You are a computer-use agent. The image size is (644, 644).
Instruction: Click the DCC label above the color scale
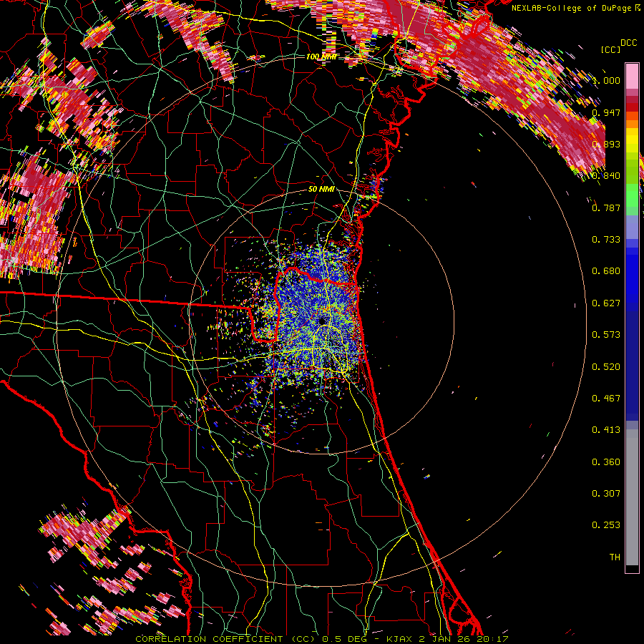[628, 43]
